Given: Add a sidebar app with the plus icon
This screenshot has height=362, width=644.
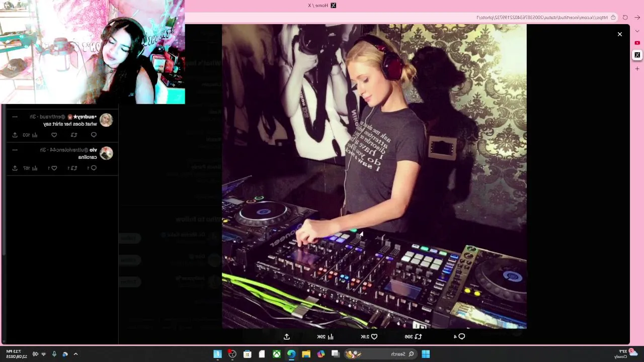Looking at the screenshot, I should click(x=637, y=68).
